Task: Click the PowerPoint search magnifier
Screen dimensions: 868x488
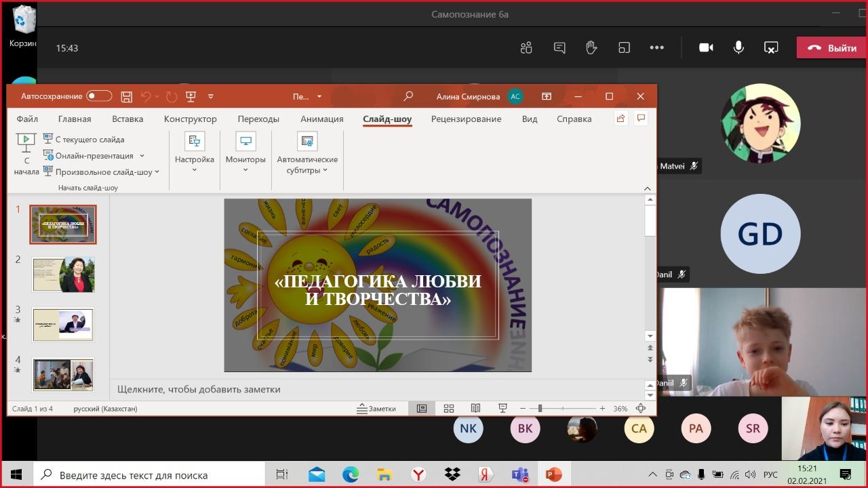Action: click(x=408, y=96)
